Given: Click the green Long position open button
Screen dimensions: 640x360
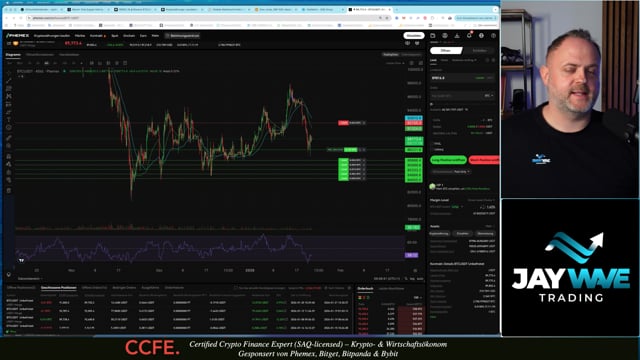Looking at the screenshot, I should pos(448,160).
